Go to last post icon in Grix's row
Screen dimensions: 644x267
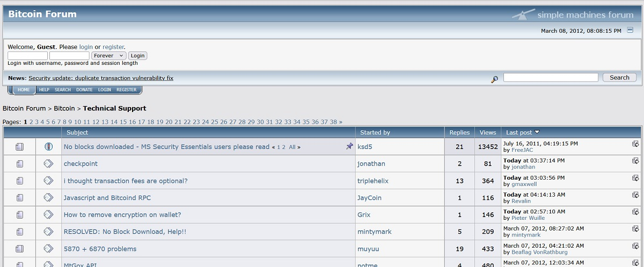[x=635, y=212]
